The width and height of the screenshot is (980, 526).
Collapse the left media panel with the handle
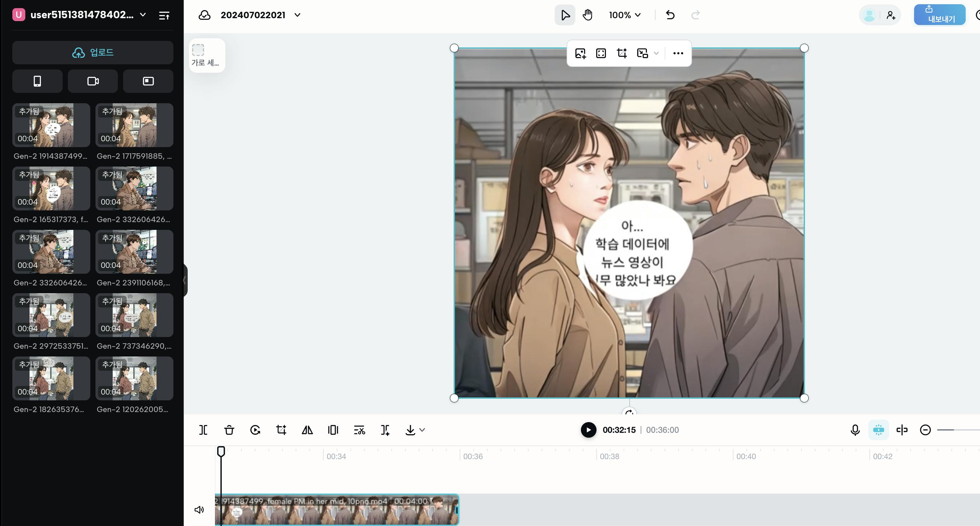click(x=185, y=280)
